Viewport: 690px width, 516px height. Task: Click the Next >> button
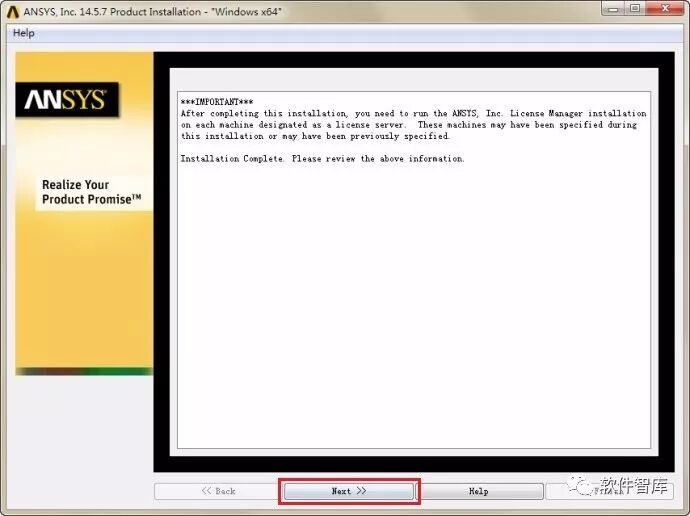click(x=349, y=491)
